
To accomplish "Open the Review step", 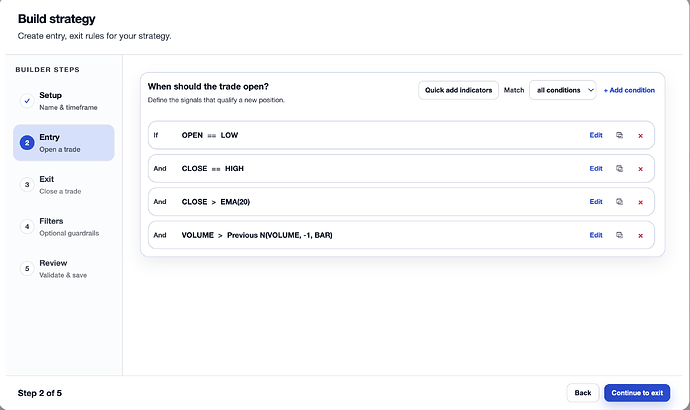I will pos(64,268).
